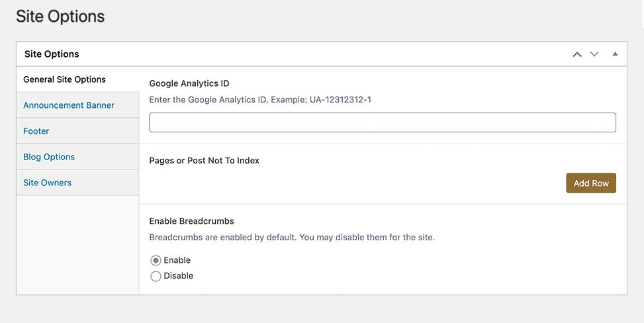The height and width of the screenshot is (323, 644).
Task: Click the Add Row button
Action: [591, 183]
